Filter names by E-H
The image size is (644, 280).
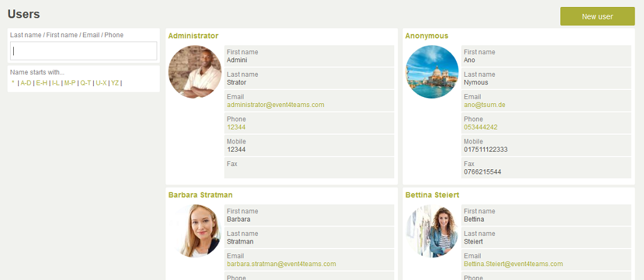42,83
